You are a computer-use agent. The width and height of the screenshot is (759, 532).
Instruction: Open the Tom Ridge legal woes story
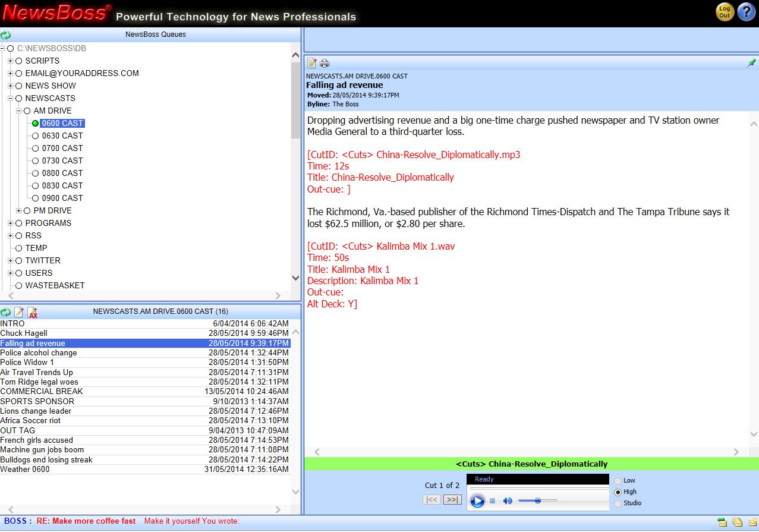pos(145,382)
